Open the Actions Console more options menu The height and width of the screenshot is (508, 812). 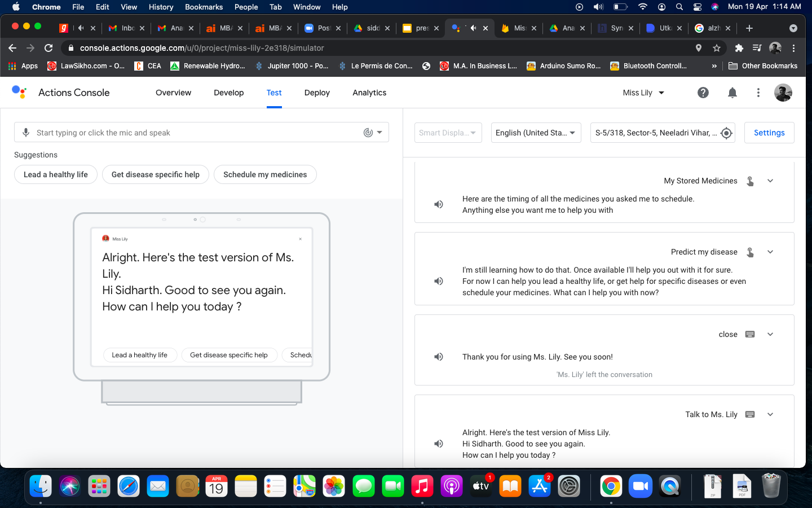coord(758,93)
